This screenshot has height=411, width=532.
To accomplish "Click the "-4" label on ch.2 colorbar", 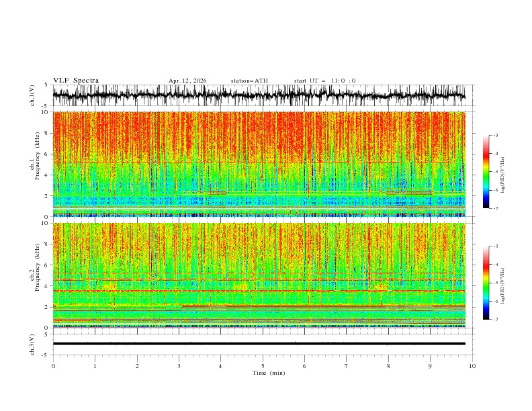I will (495, 265).
